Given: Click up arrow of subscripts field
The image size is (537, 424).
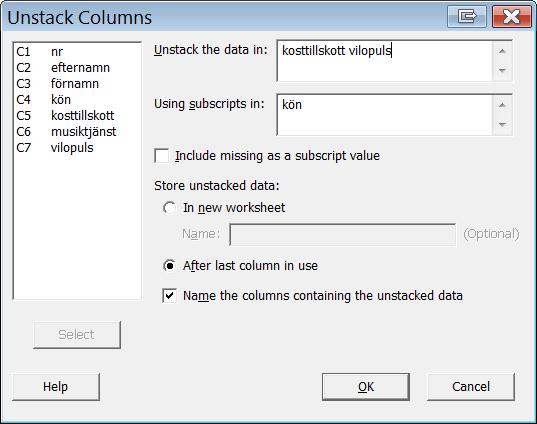Looking at the screenshot, I should 502,105.
